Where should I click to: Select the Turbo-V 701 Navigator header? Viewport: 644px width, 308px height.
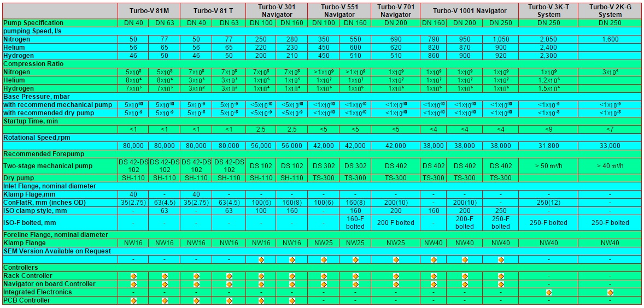[x=396, y=11]
